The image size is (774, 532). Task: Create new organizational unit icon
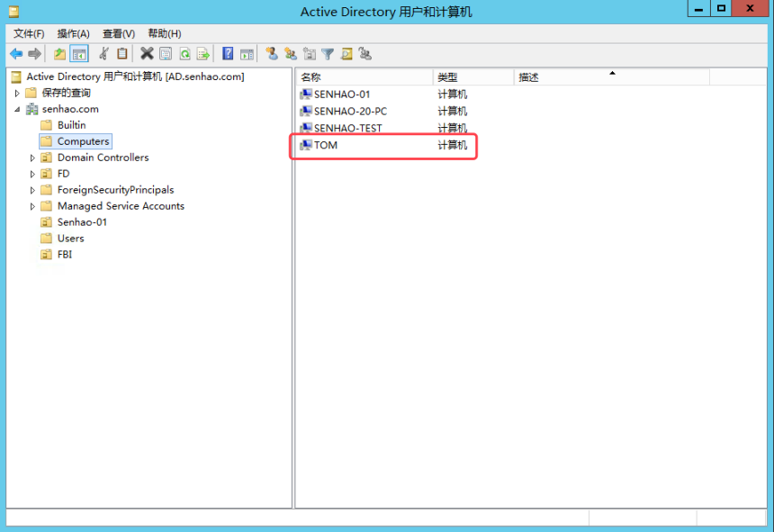(x=310, y=54)
